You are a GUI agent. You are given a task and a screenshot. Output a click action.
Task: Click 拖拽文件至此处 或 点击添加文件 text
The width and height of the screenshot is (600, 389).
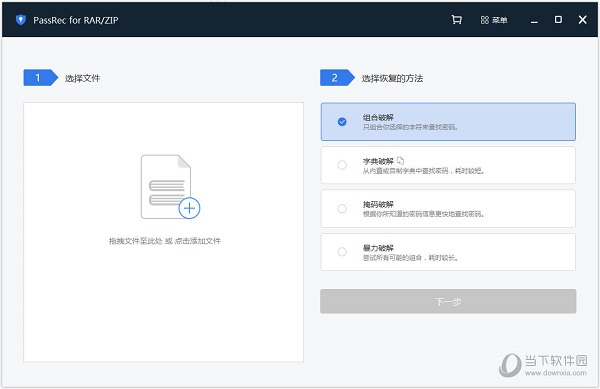pos(165,241)
